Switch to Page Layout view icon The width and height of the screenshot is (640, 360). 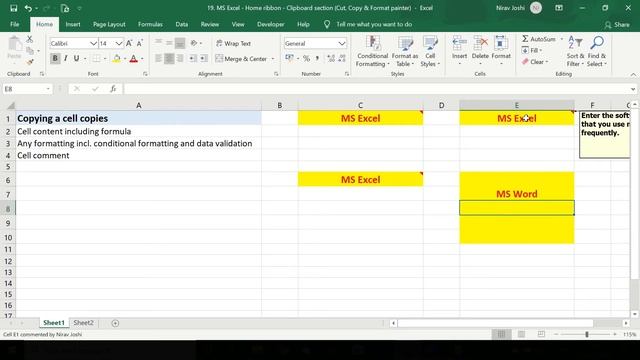click(522, 334)
